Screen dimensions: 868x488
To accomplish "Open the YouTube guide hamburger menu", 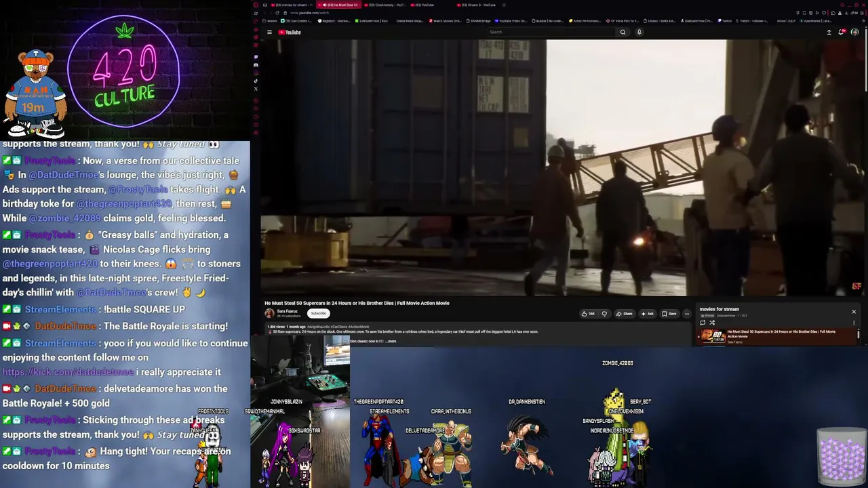I will tap(269, 32).
